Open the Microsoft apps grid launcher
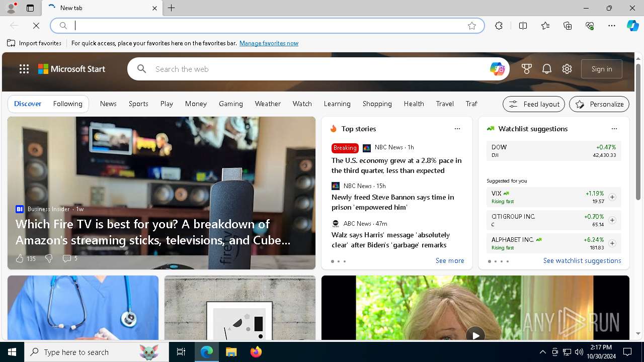The width and height of the screenshot is (644, 362). point(24,69)
